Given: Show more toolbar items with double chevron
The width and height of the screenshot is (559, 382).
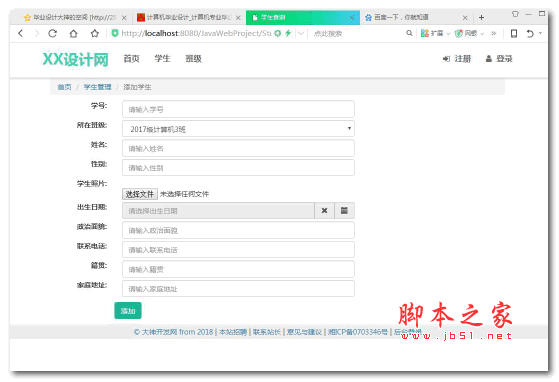Looking at the screenshot, I should point(494,33).
